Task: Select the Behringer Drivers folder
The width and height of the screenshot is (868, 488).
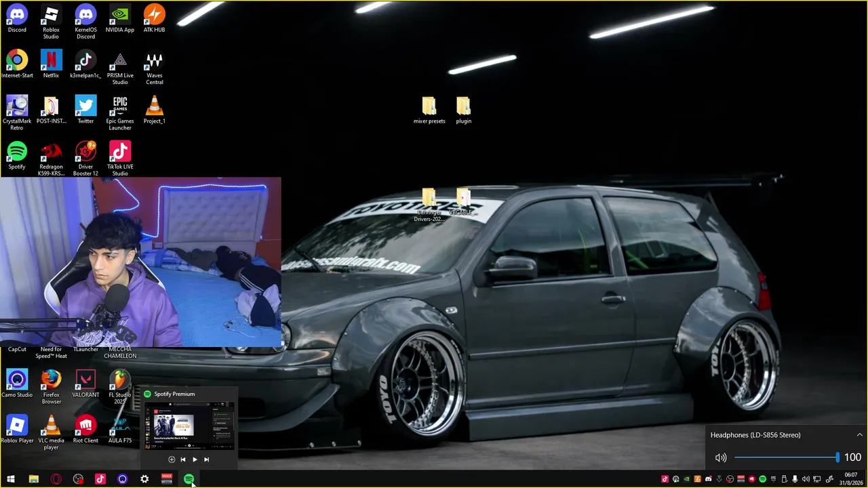Action: point(429,205)
